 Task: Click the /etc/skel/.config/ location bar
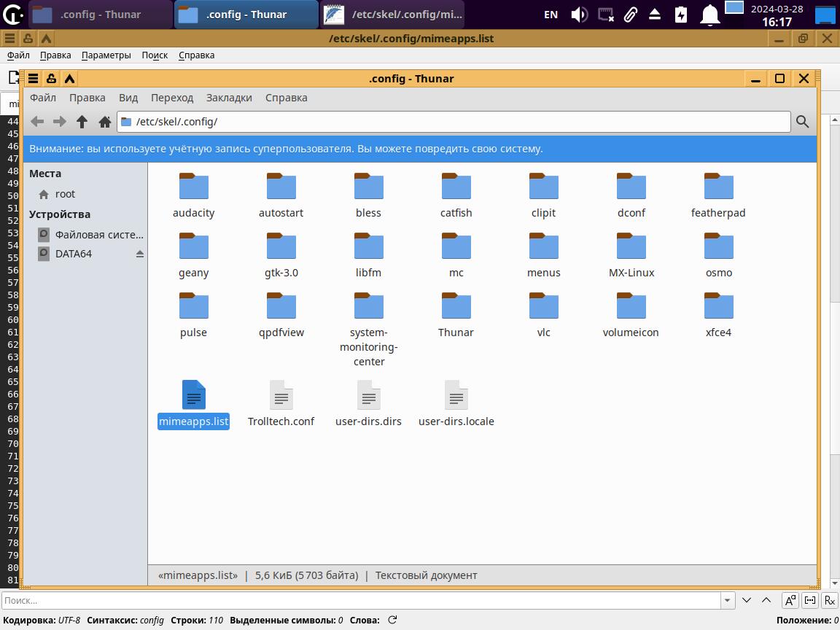[x=454, y=122]
